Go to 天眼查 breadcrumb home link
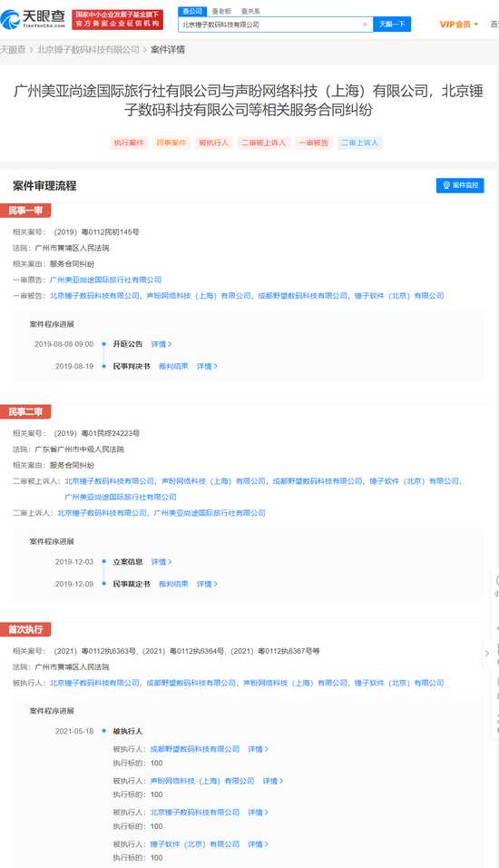Image resolution: width=499 pixels, height=868 pixels. pos(12,49)
